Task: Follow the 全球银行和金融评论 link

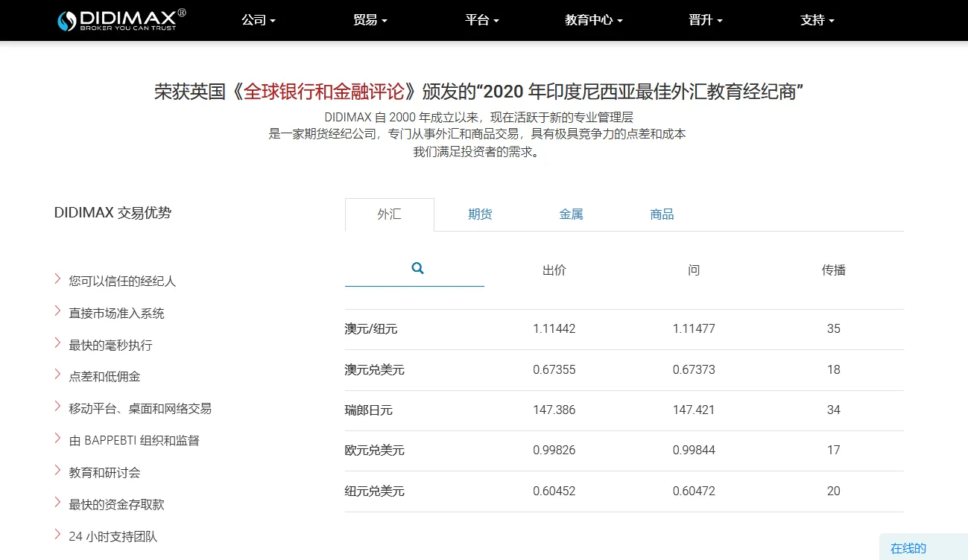Action: [x=323, y=92]
